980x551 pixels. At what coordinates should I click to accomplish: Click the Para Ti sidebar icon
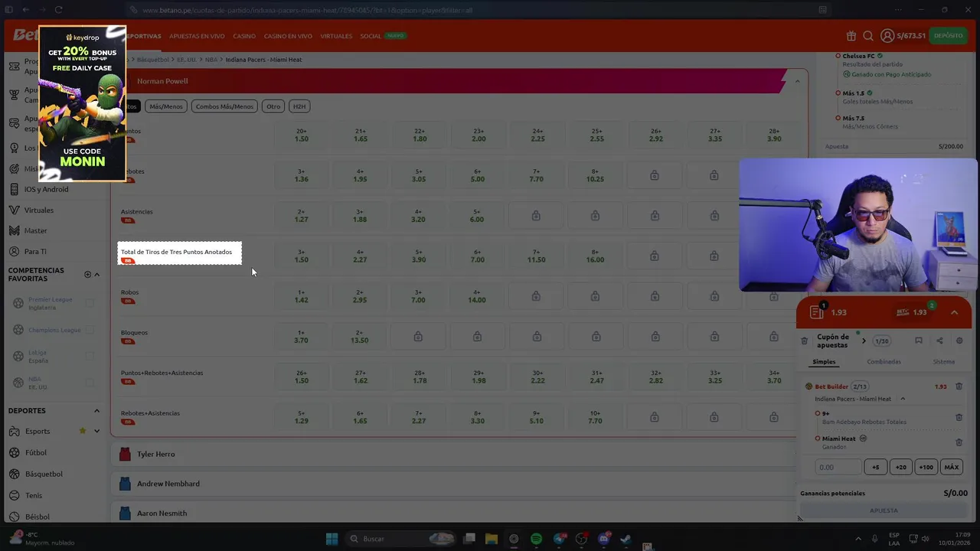(14, 251)
